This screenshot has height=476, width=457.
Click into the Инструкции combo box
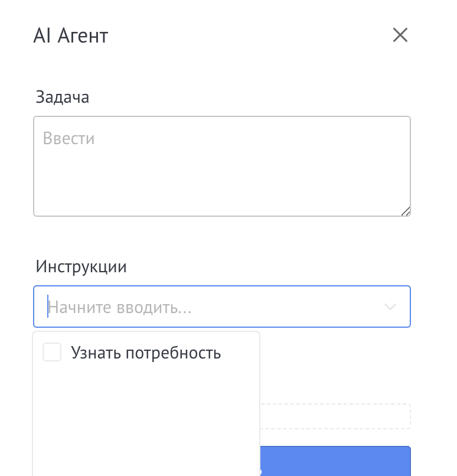tap(222, 307)
